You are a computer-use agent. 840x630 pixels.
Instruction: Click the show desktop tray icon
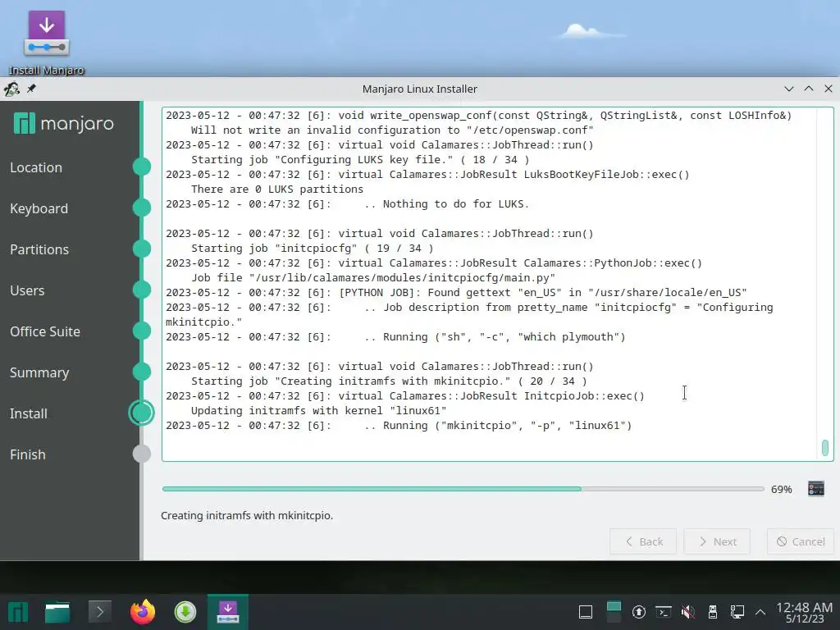[x=586, y=612]
